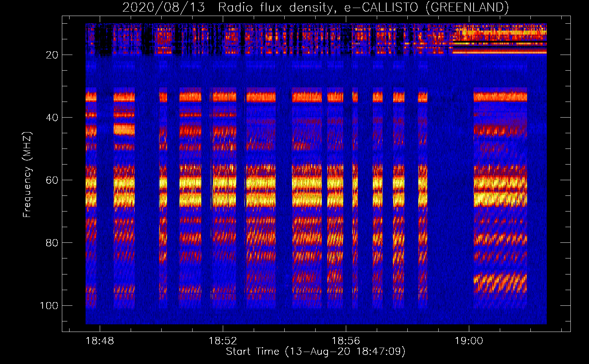
Task: Click the 20 frequency tick label
Action: [52, 55]
